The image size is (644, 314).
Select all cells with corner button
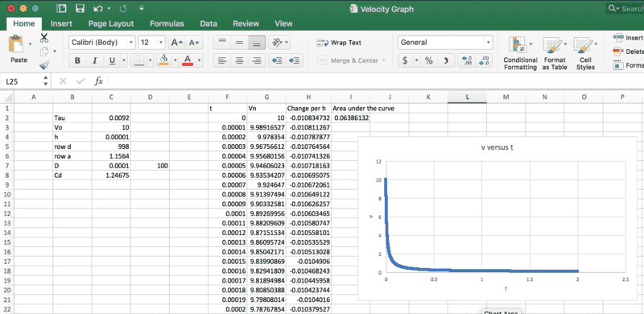pos(7,97)
